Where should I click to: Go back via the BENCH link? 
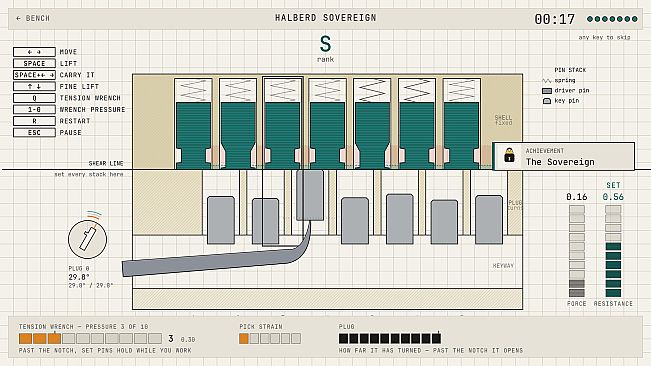coord(33,18)
